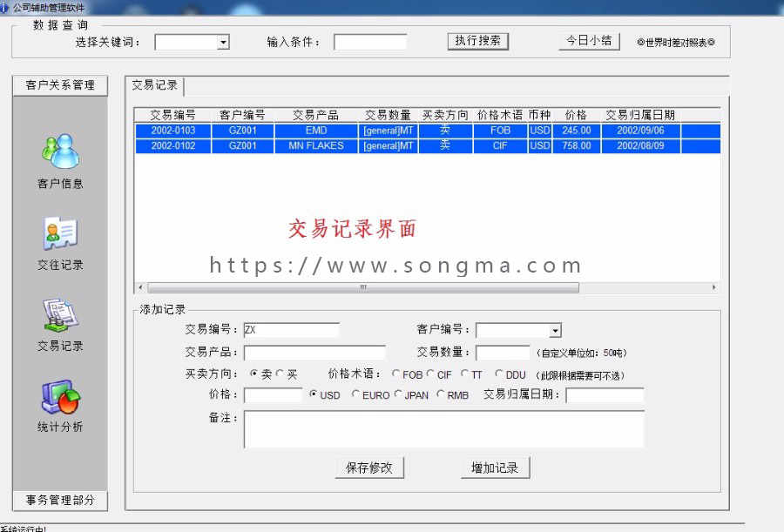Choose TT price term radio
Screen dimensions: 784x532
pos(464,374)
